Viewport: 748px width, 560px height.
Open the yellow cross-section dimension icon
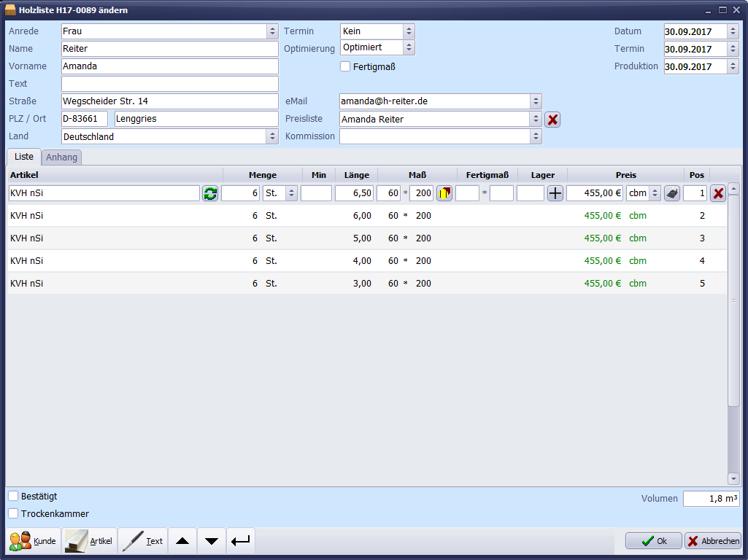[444, 193]
